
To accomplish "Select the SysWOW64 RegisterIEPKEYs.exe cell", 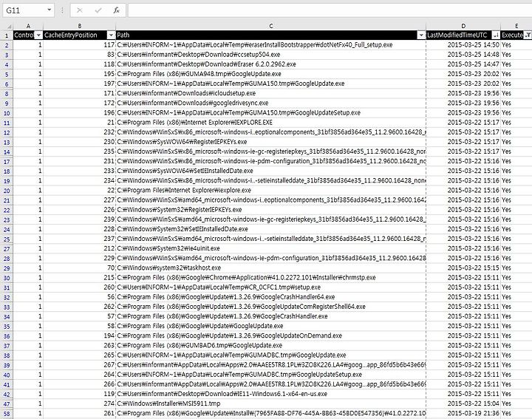I will [x=270, y=142].
